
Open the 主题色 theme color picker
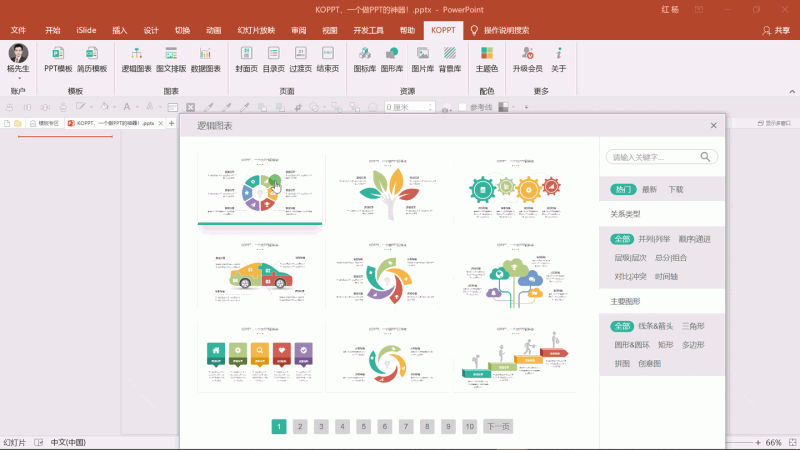(x=487, y=59)
